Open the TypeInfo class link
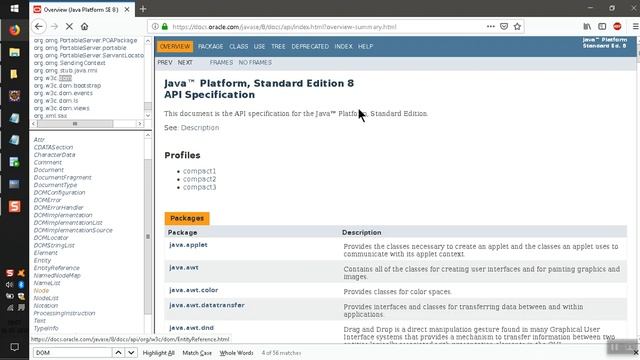Screen dimensions: 640x360 (x=46, y=328)
